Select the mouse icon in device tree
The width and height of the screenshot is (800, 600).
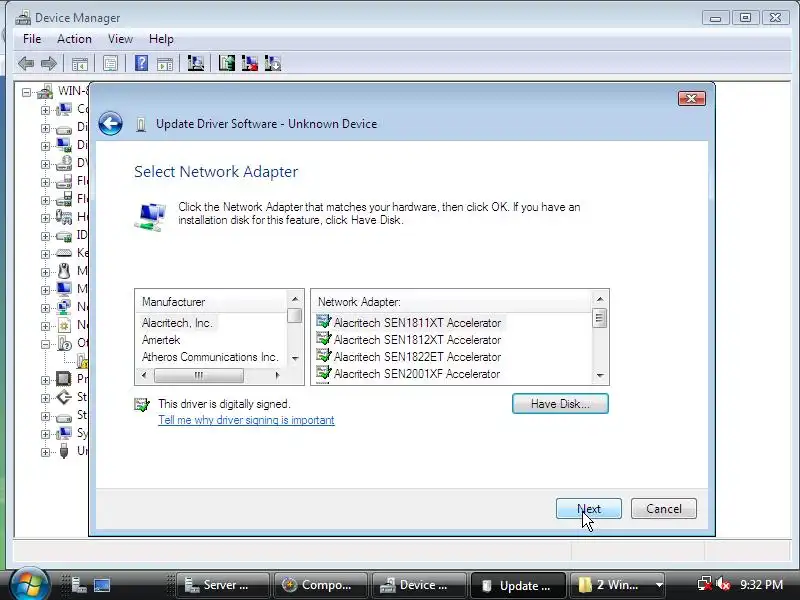64,271
